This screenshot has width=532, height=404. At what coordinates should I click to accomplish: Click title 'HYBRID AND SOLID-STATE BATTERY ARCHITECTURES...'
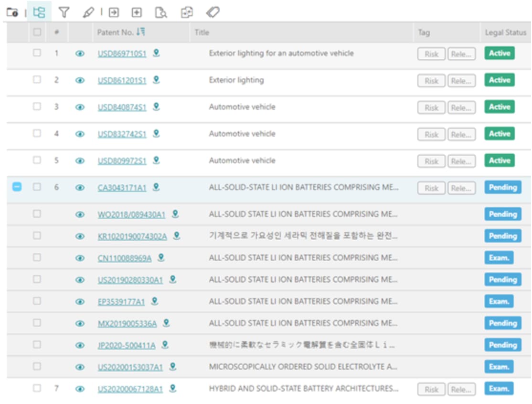tap(304, 388)
